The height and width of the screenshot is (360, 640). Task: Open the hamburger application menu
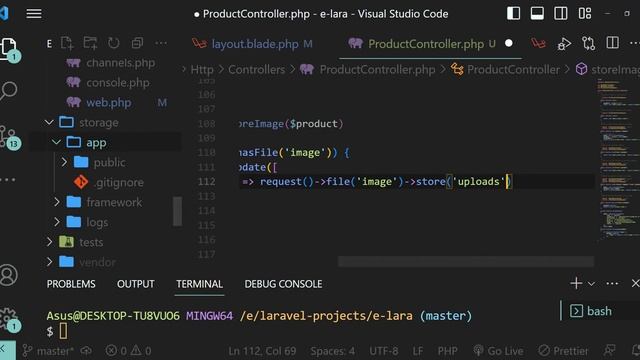(34, 13)
